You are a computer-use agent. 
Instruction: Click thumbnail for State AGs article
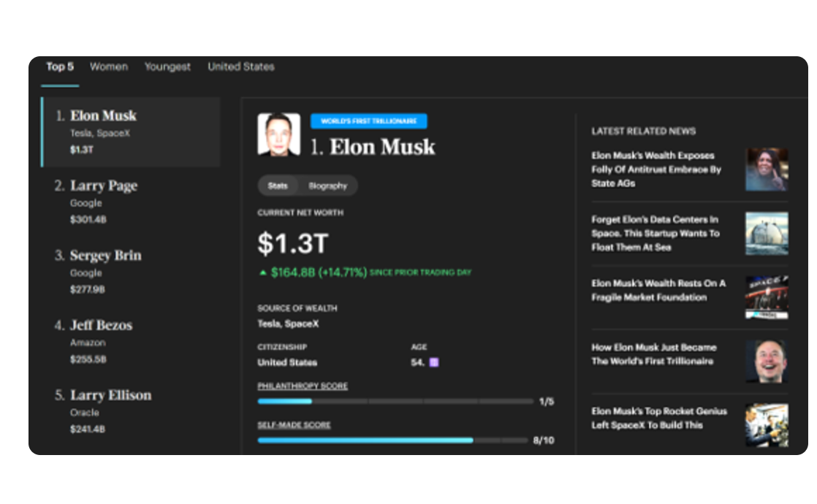tap(767, 169)
